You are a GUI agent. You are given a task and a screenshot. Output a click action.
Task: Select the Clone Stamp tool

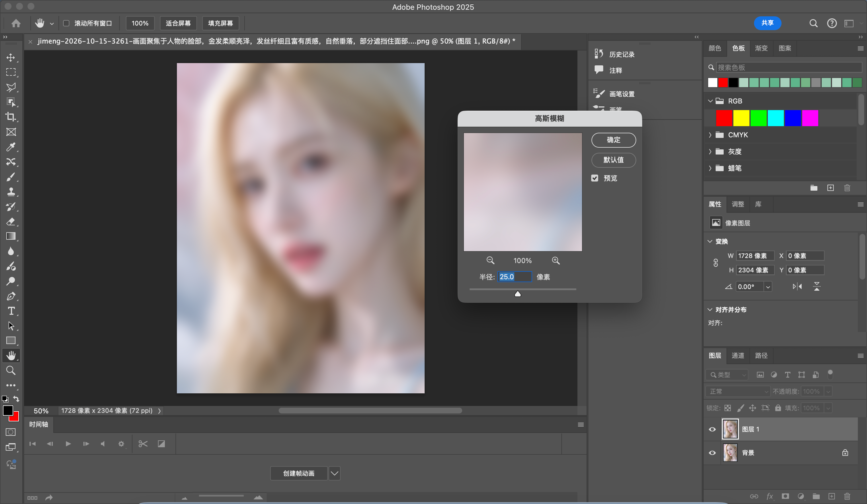tap(11, 192)
